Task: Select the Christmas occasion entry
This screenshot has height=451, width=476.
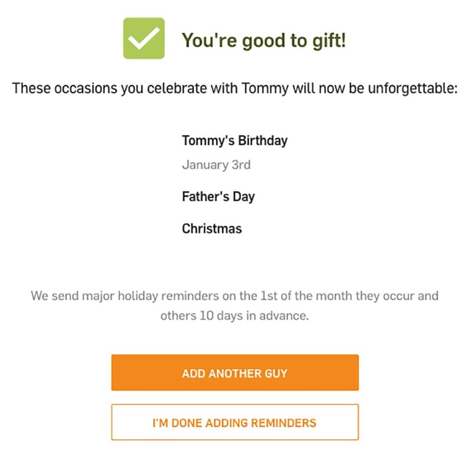Action: coord(212,229)
